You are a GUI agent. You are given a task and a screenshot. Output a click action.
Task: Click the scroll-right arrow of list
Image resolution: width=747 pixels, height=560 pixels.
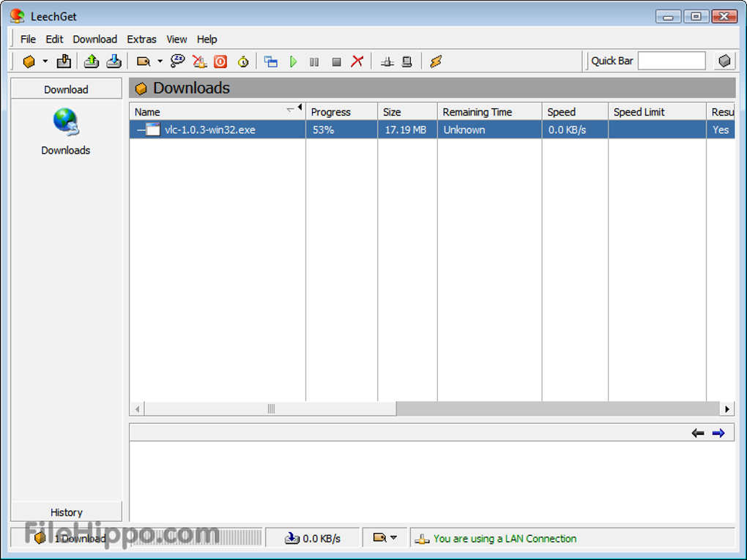tap(727, 408)
